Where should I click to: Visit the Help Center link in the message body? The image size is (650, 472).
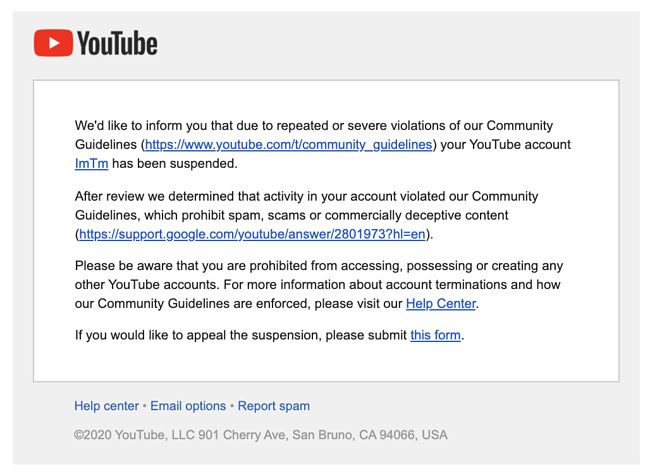coord(441,304)
